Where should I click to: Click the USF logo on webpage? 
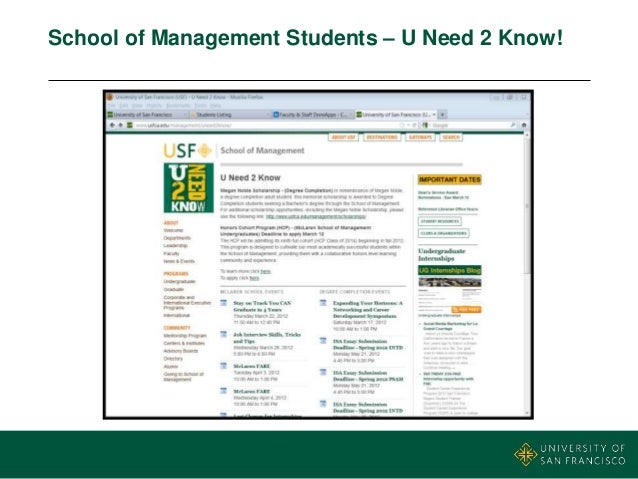(188, 151)
